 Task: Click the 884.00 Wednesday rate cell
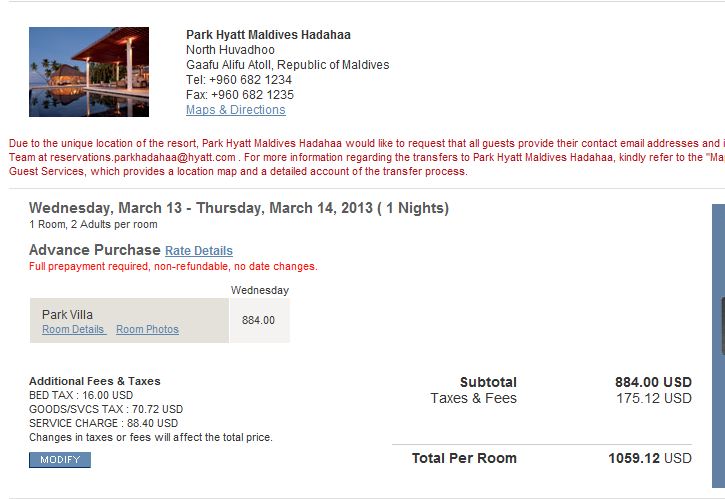click(259, 320)
